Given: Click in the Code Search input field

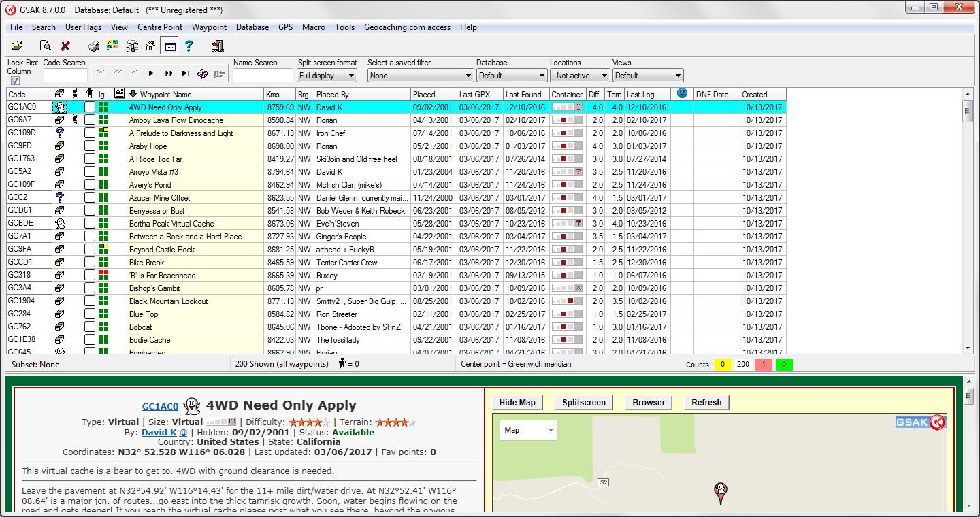Looking at the screenshot, I should pos(66,76).
